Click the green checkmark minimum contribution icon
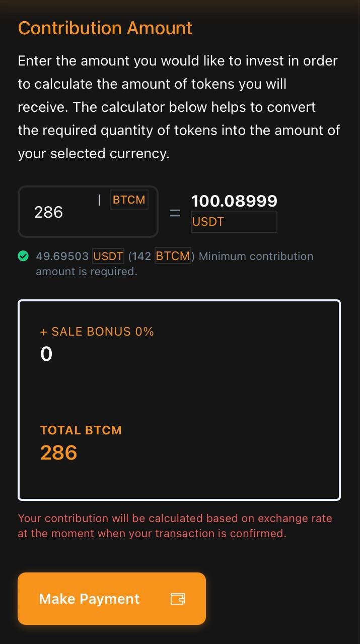 24,256
